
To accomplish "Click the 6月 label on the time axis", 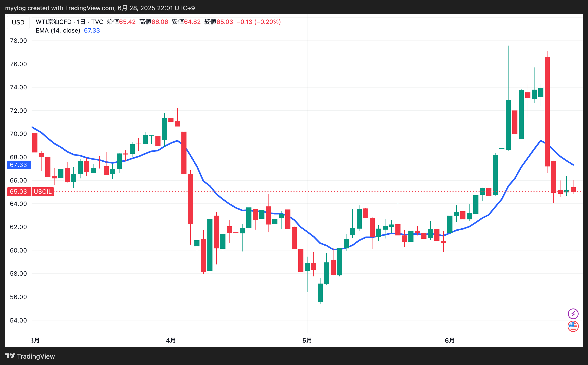I will click(450, 341).
